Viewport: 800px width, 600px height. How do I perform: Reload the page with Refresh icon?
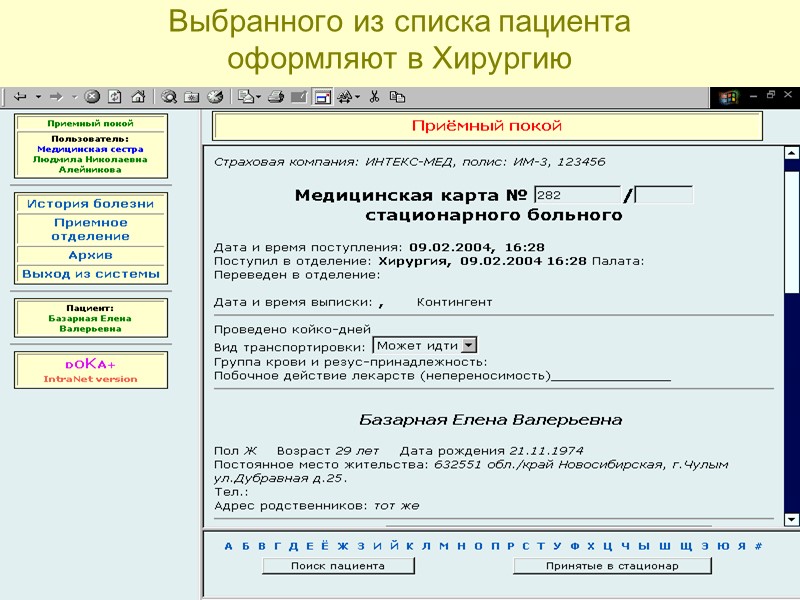click(x=115, y=96)
